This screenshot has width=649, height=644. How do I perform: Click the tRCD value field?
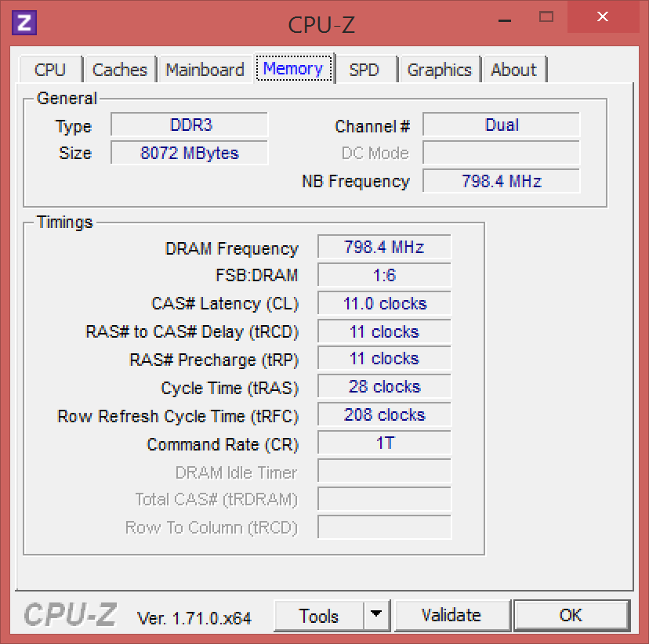384,331
